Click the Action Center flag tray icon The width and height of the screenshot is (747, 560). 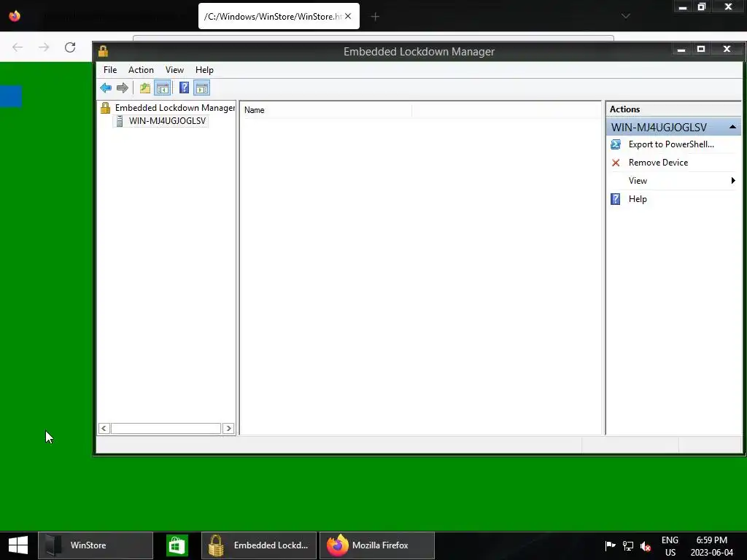click(x=610, y=545)
